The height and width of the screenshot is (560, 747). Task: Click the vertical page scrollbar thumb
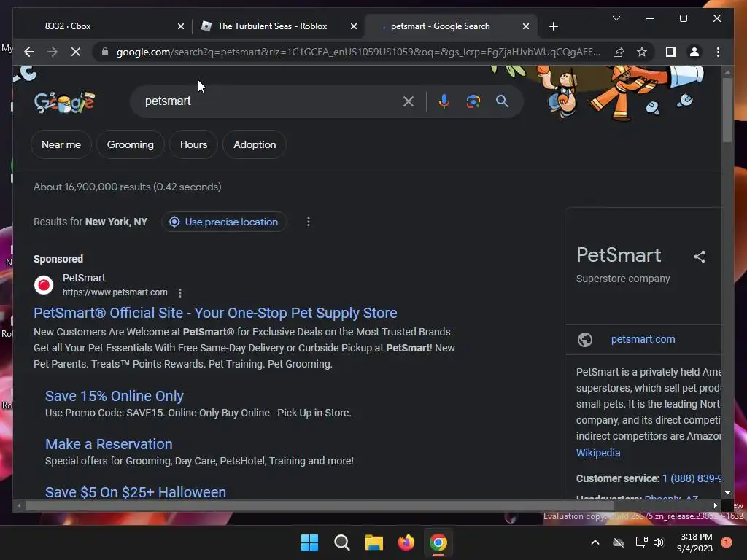click(x=727, y=109)
